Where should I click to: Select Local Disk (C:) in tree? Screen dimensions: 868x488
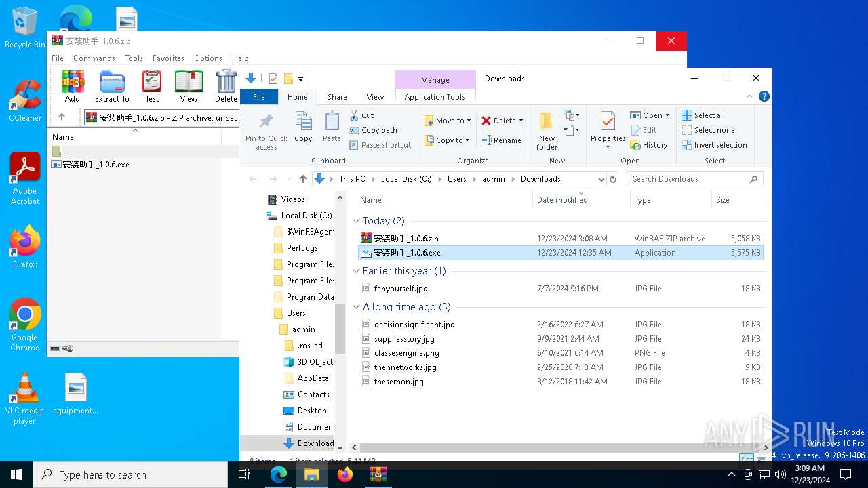(299, 216)
